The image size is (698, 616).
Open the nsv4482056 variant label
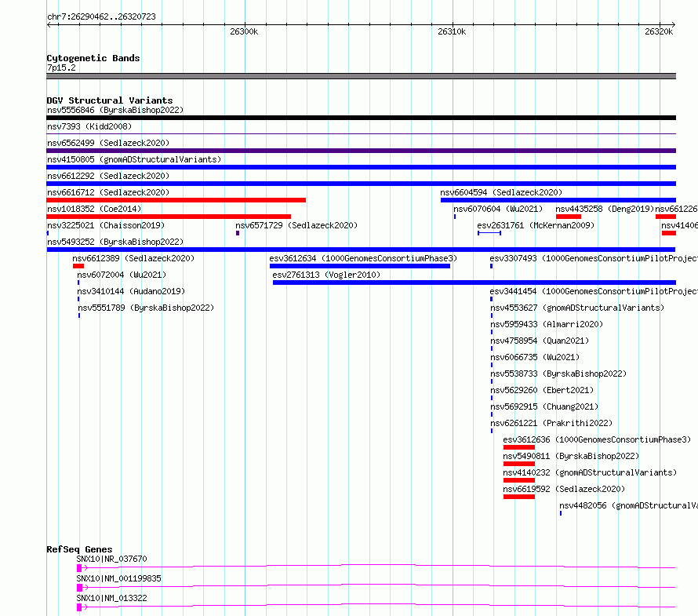click(628, 505)
